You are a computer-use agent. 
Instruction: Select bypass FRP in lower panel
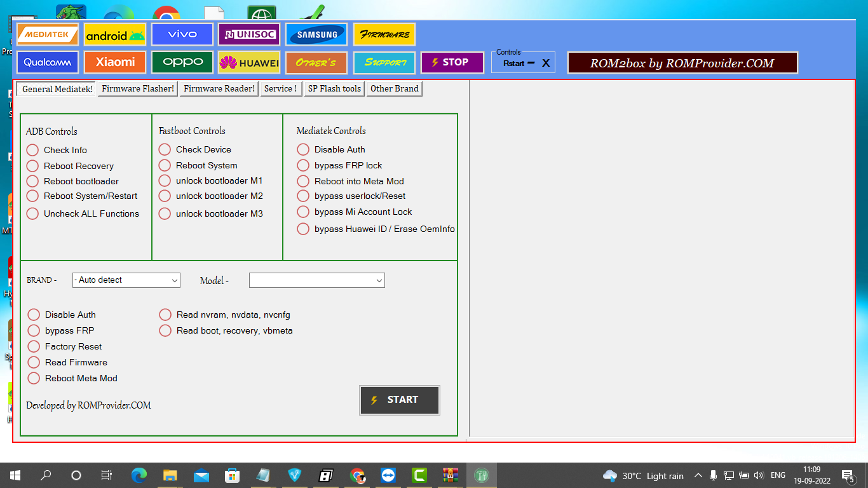[61, 330]
